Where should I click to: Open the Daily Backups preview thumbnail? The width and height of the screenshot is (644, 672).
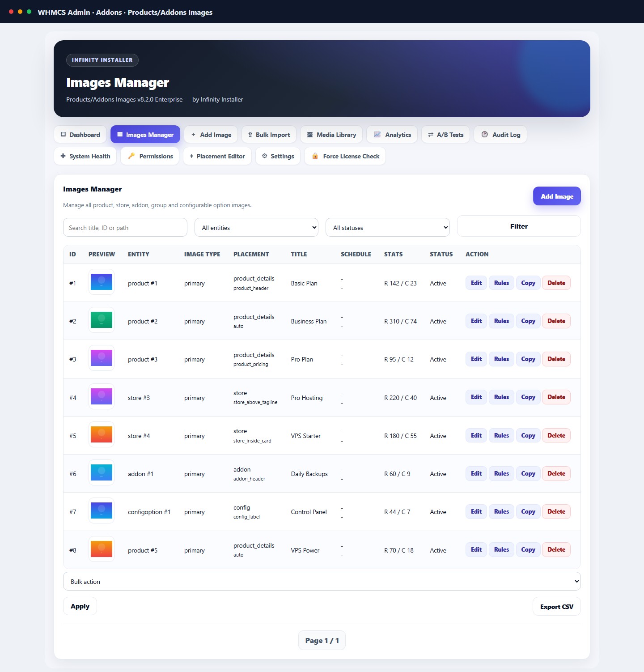click(102, 473)
